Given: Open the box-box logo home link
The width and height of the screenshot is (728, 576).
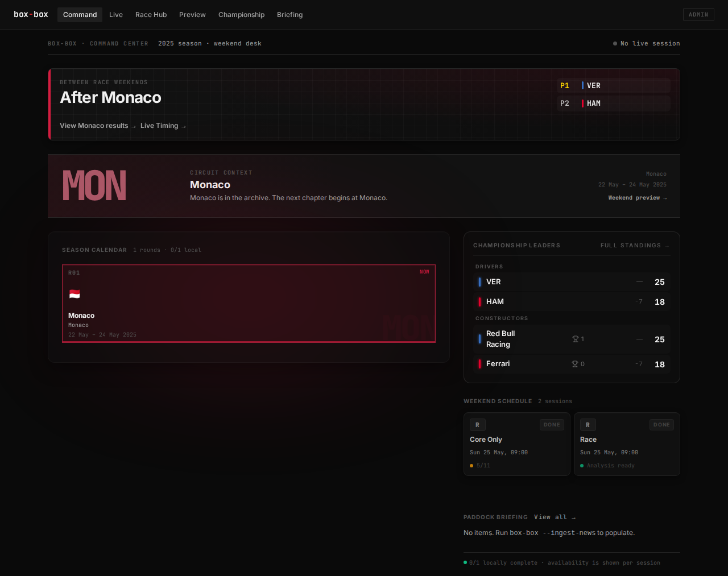Looking at the screenshot, I should pos(31,14).
